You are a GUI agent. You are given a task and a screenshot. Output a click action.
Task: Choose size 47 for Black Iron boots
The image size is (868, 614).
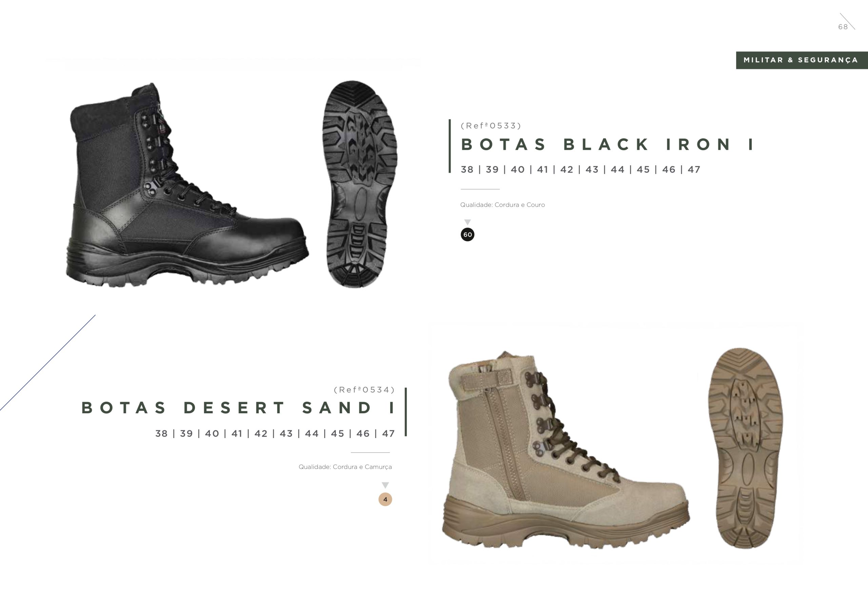pyautogui.click(x=694, y=170)
